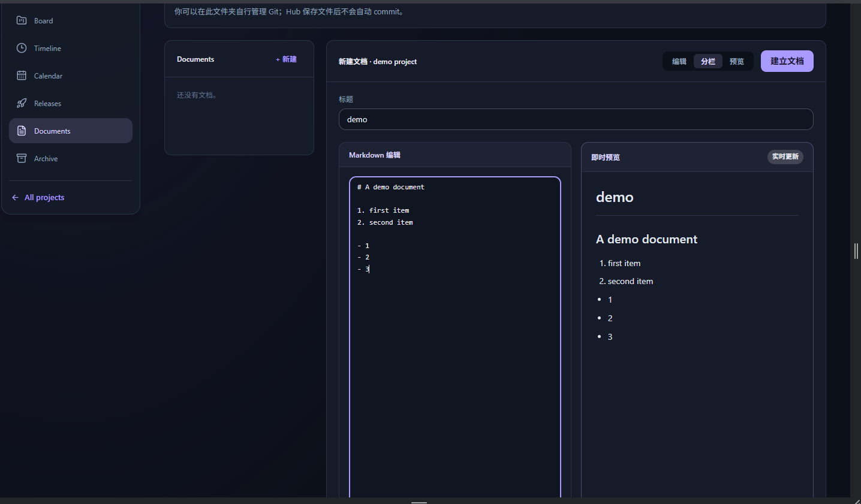Click the Releases rocket icon
This screenshot has width=861, height=504.
22,103
